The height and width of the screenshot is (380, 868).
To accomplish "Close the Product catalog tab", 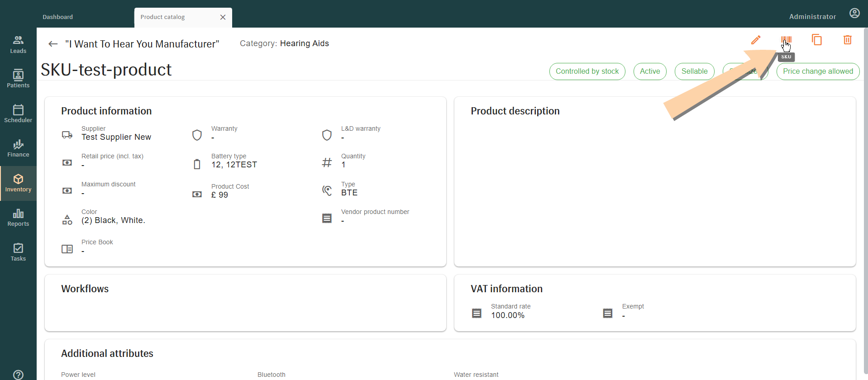I will 223,17.
